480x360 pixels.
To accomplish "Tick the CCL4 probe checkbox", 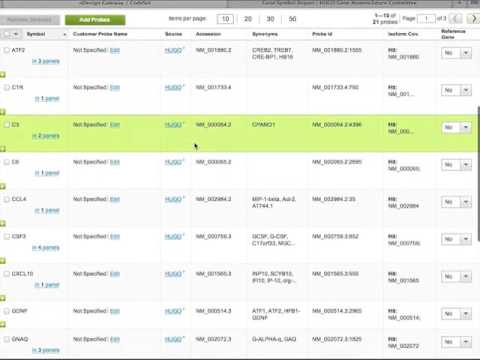I will 6,199.
